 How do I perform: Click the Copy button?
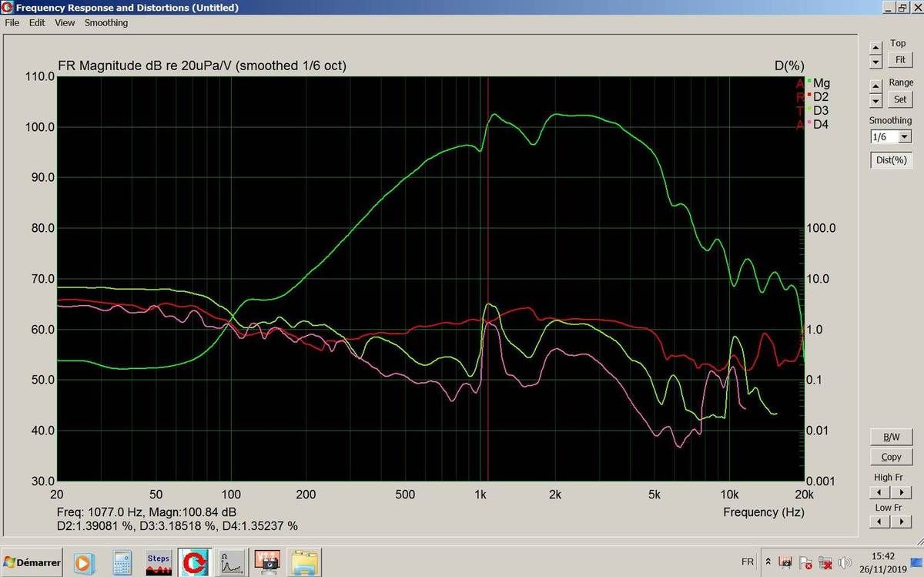pos(891,457)
